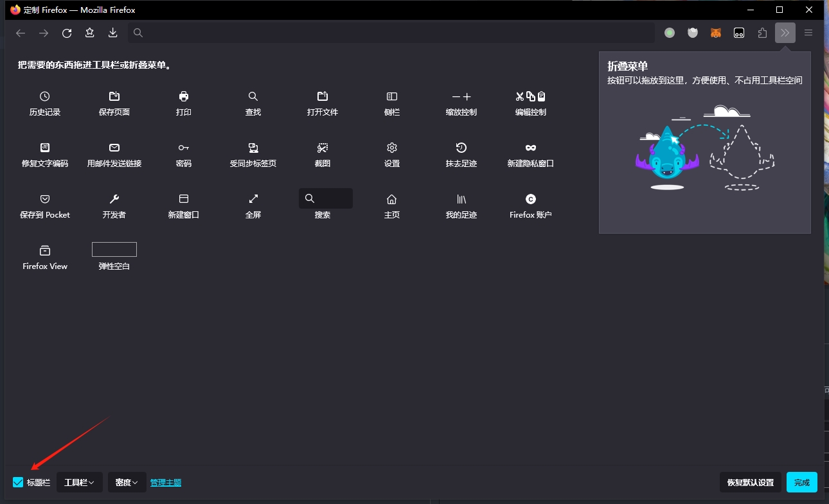Image resolution: width=829 pixels, height=504 pixels.
Task: Select the 新建隐私窗口 private window icon
Action: coord(531,148)
